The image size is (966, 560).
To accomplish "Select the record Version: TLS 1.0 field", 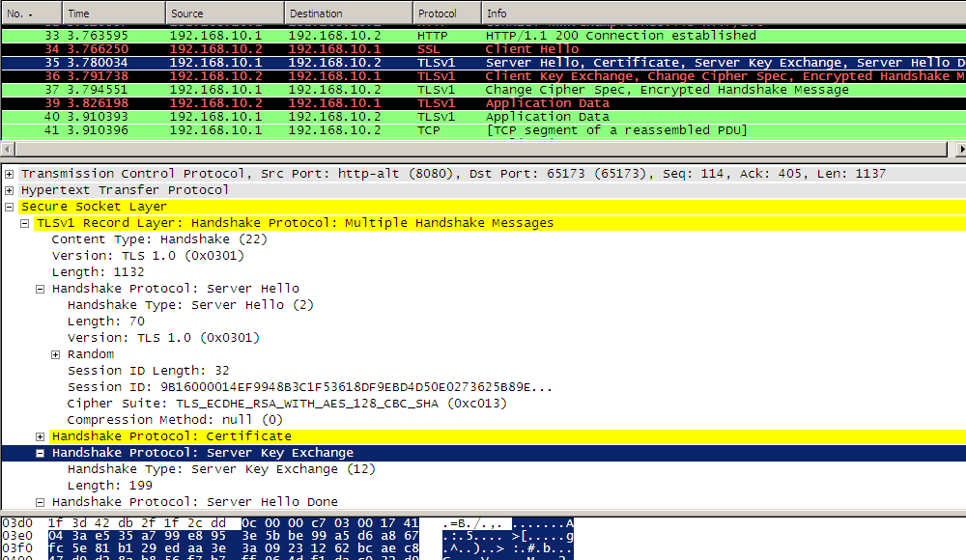I will pyautogui.click(x=148, y=256).
